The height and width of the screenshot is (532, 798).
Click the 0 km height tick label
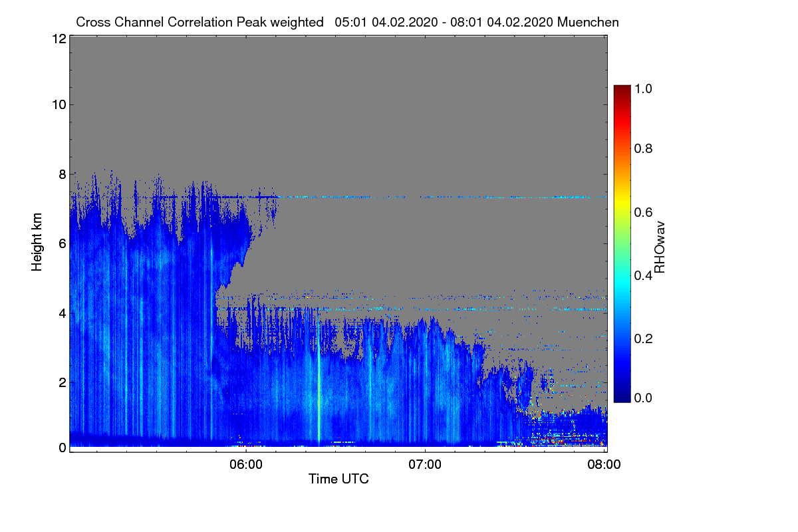pyautogui.click(x=62, y=448)
